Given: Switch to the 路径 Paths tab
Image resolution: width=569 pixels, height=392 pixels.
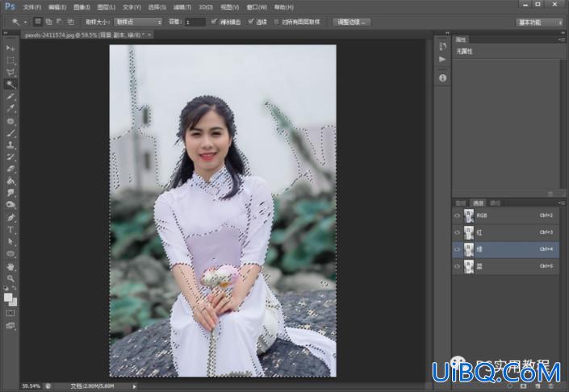Looking at the screenshot, I should pos(495,203).
